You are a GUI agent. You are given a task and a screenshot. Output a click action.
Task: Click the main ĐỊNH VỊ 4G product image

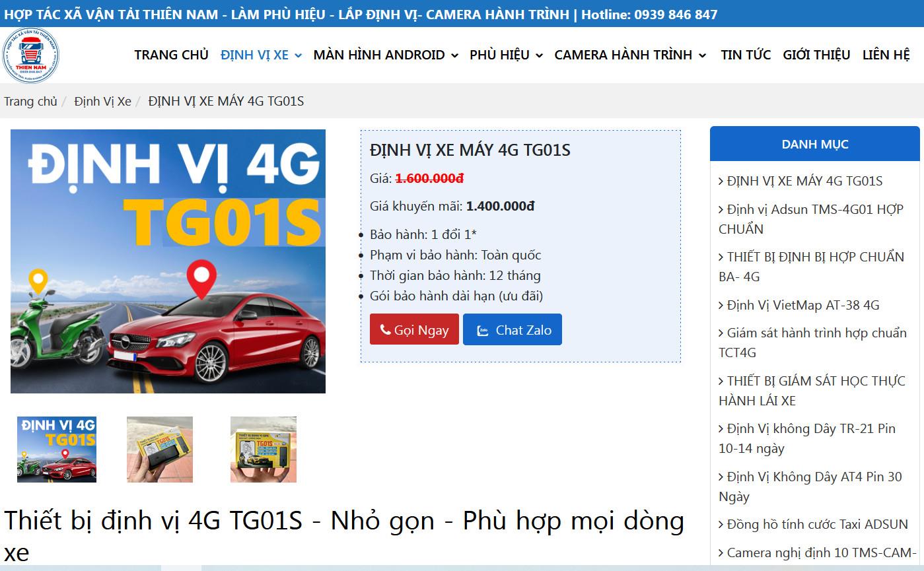(x=168, y=261)
